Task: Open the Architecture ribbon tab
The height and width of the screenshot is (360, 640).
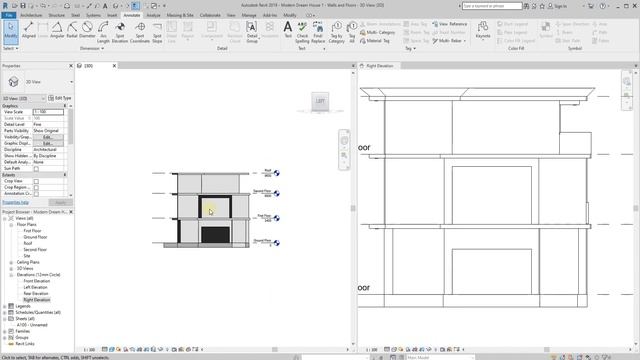Action: (x=31, y=15)
